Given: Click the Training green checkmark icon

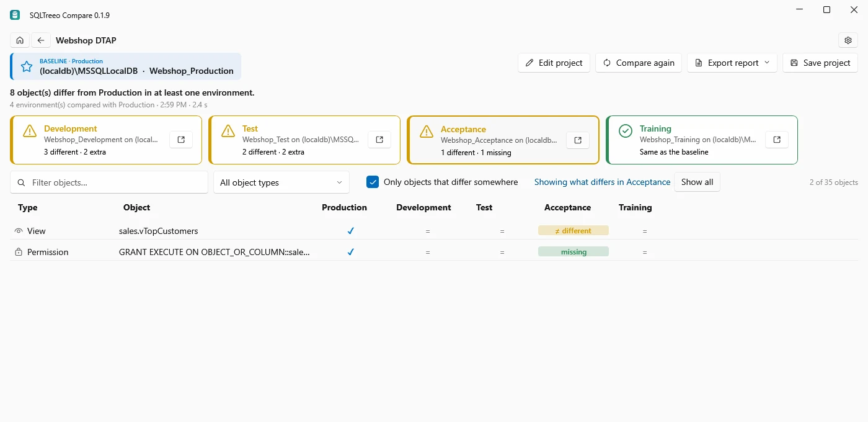Looking at the screenshot, I should tap(626, 131).
